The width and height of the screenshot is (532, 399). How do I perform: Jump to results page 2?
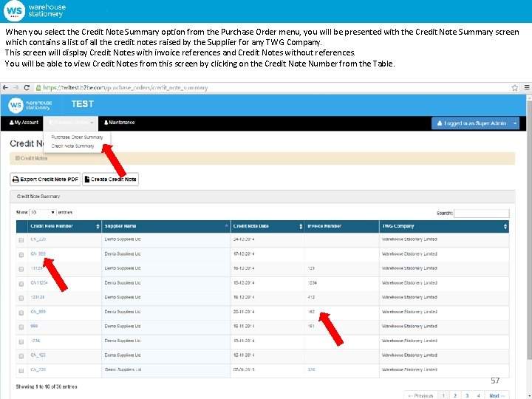pos(455,395)
